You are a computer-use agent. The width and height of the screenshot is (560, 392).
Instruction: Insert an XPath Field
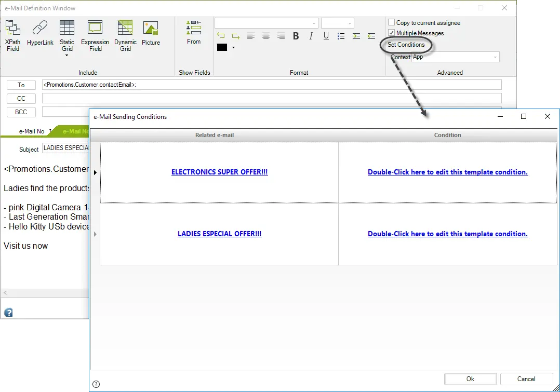pos(13,36)
